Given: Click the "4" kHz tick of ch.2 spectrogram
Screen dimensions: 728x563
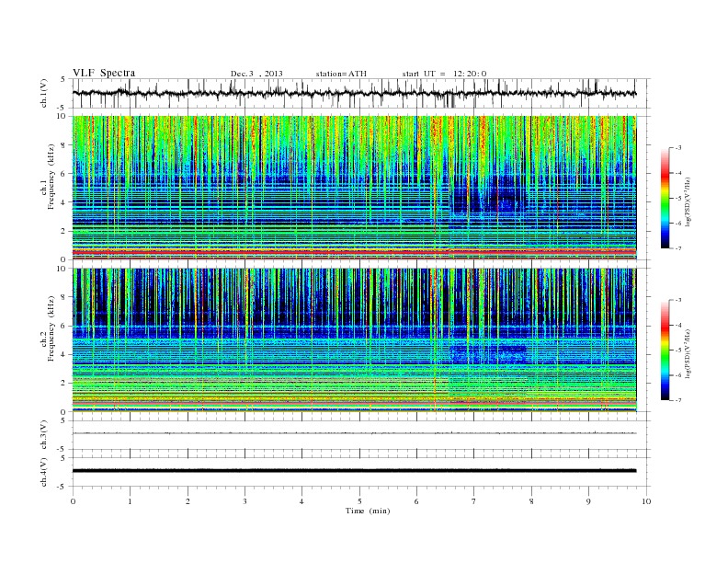Looking at the screenshot, I should [64, 355].
